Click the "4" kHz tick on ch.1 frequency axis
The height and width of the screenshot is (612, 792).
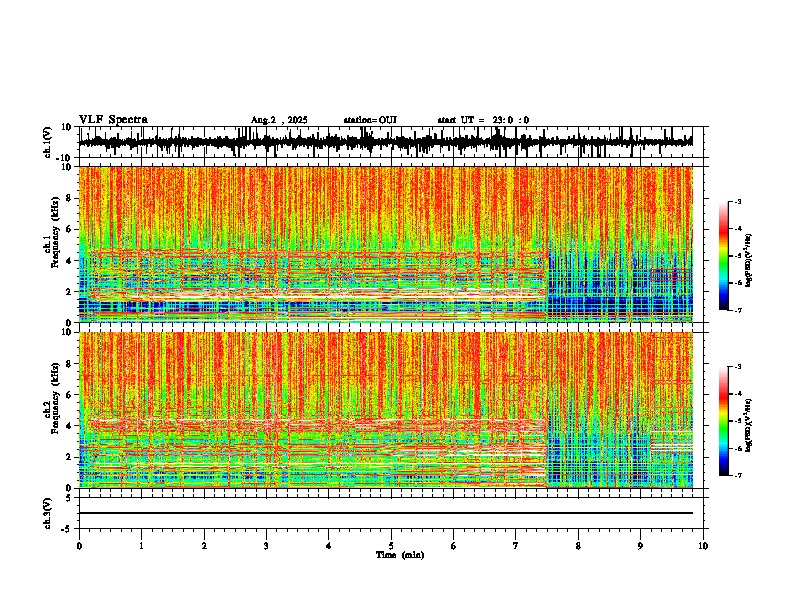(70, 261)
